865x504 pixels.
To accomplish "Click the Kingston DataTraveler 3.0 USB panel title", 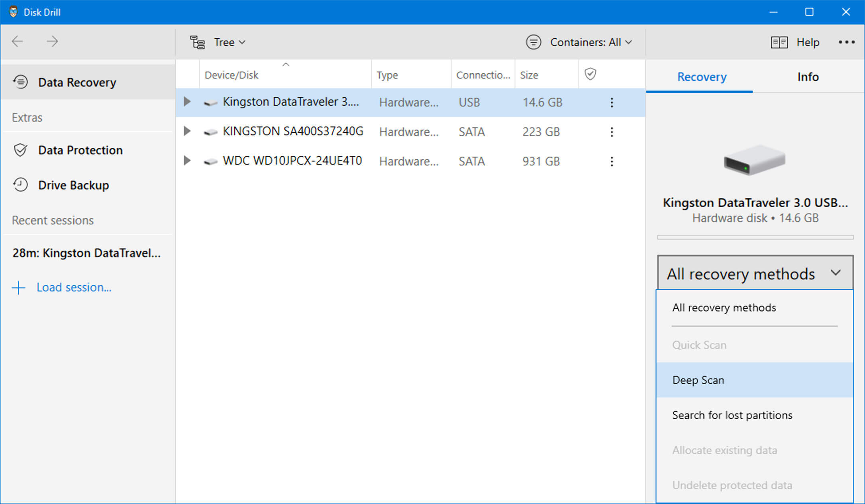I will click(755, 203).
